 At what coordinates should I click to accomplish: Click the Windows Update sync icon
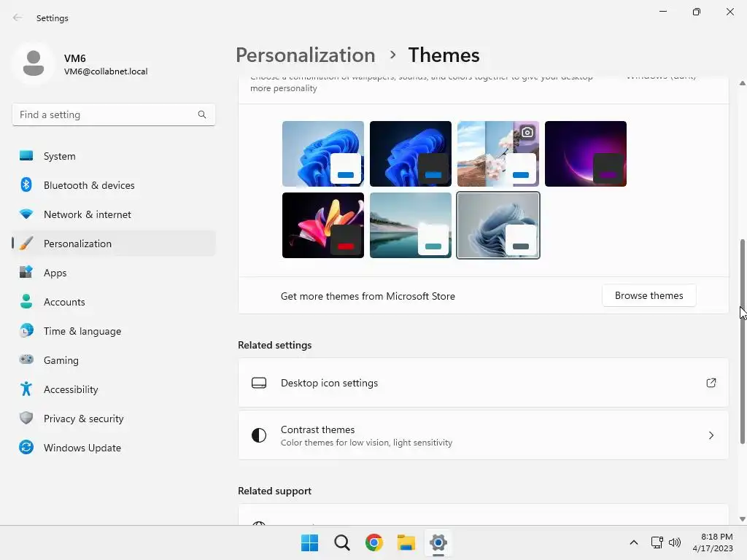coord(26,447)
